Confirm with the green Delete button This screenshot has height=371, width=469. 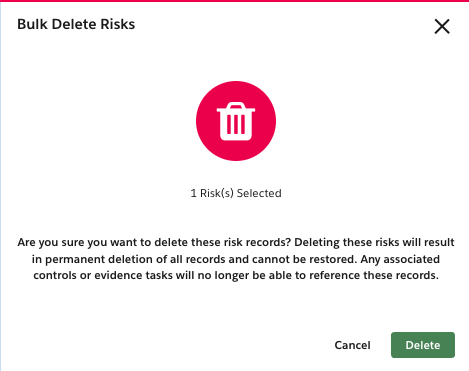coord(423,345)
